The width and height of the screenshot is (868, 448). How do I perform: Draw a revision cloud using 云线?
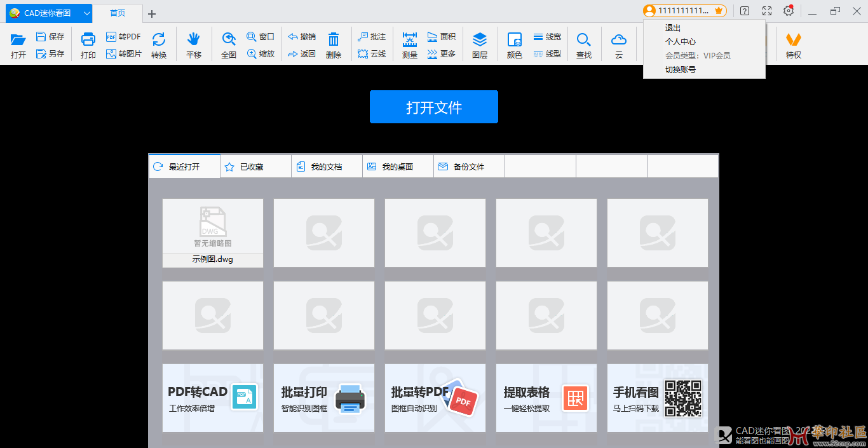372,54
